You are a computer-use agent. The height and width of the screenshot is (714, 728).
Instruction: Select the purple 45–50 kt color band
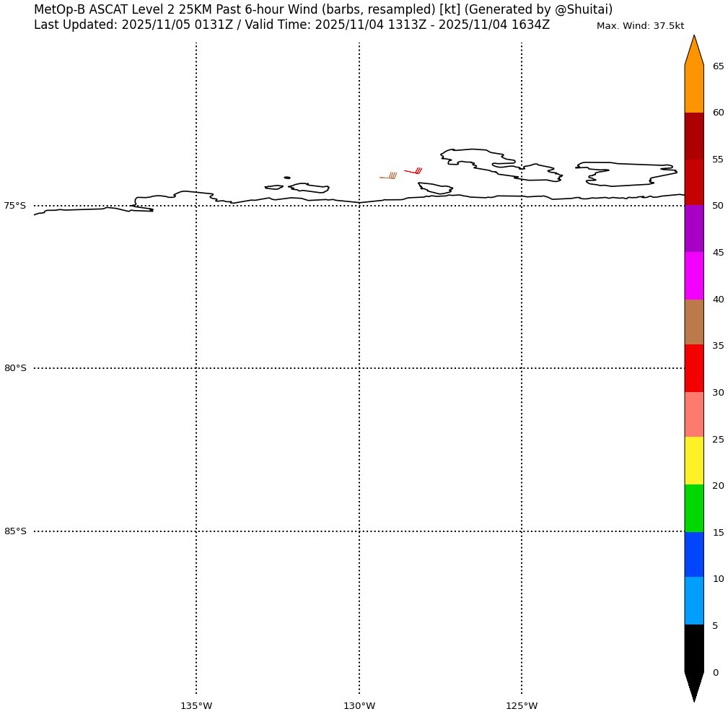[x=694, y=229]
